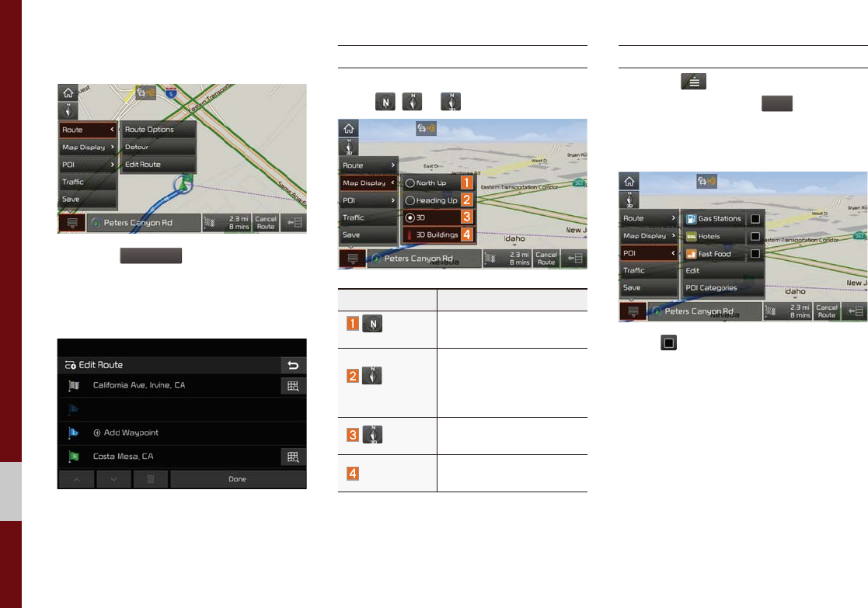868x608 pixels.
Task: Collapse the Map Display submenu in the Map Display screenshot
Action: [x=368, y=183]
